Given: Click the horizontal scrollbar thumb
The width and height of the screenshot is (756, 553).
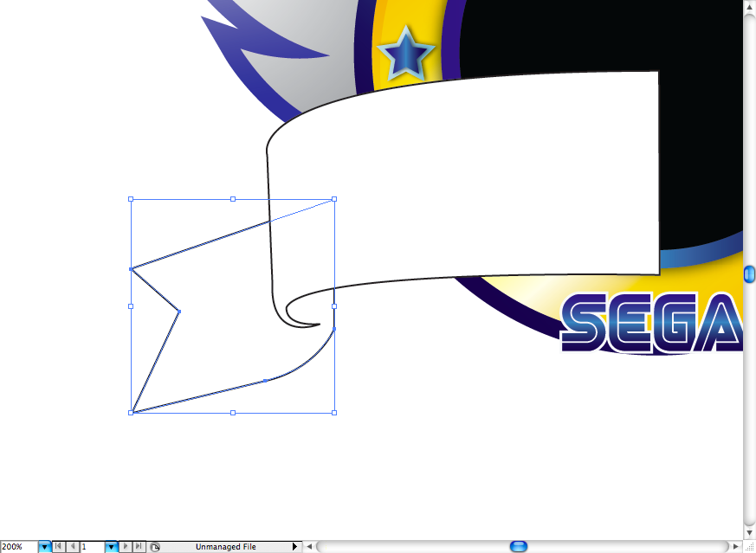Looking at the screenshot, I should pyautogui.click(x=519, y=546).
